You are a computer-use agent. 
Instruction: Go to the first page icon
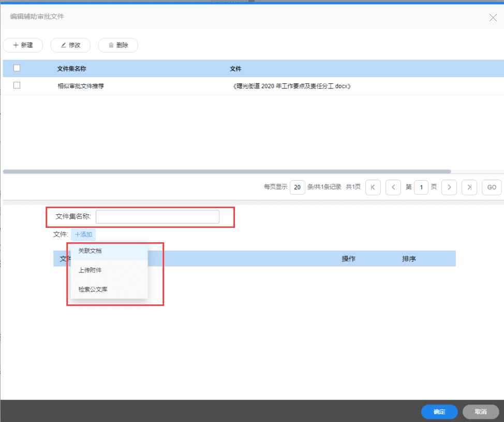pyautogui.click(x=373, y=187)
